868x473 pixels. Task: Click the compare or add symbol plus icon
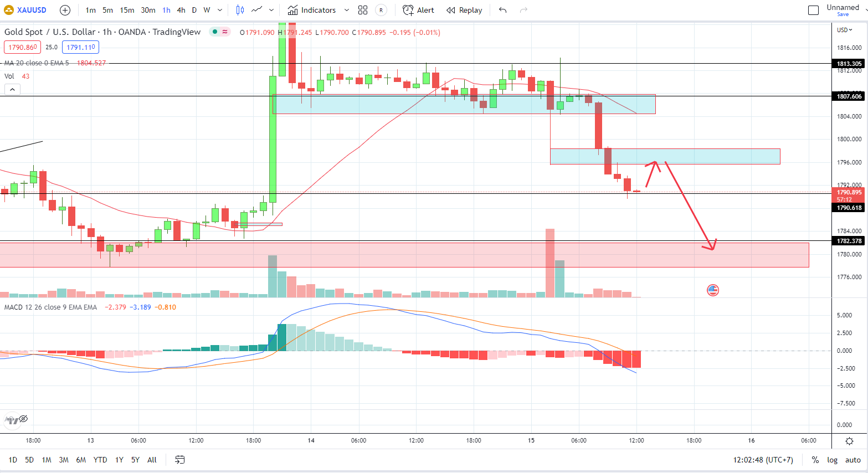click(65, 10)
